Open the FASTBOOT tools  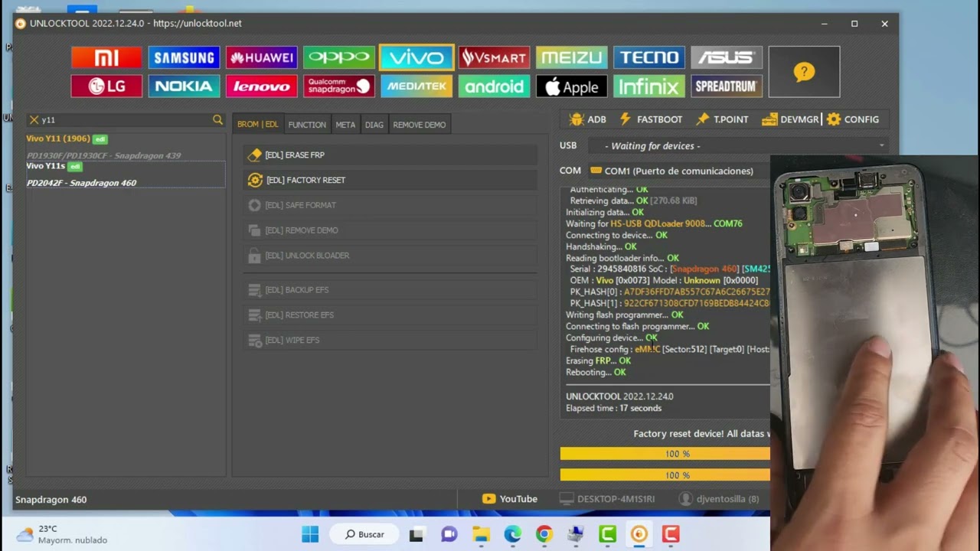[x=651, y=119]
